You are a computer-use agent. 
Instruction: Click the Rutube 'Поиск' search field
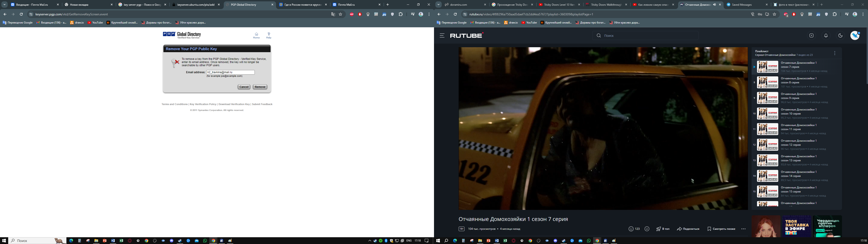pos(645,35)
